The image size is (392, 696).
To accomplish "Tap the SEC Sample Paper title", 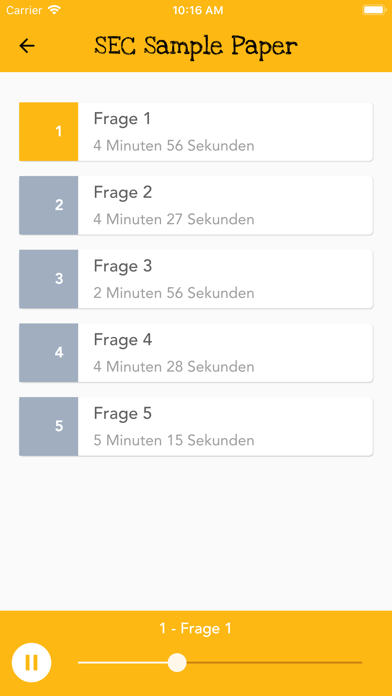I will point(196,46).
